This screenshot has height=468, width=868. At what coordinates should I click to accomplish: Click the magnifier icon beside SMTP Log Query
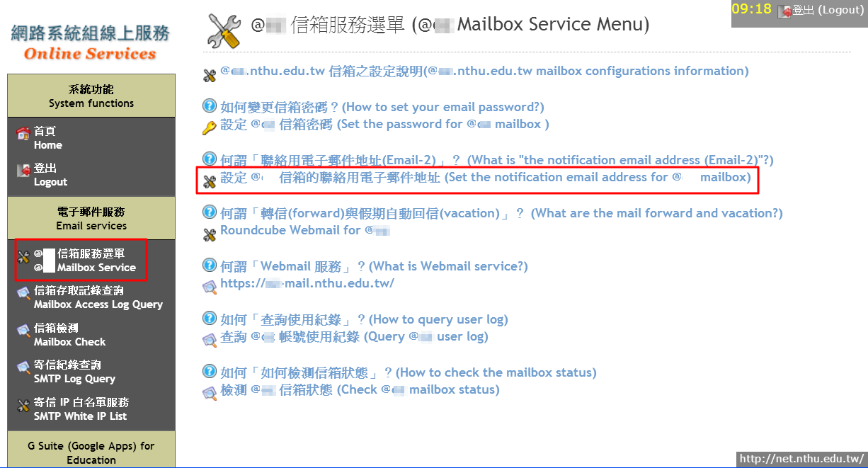23,367
